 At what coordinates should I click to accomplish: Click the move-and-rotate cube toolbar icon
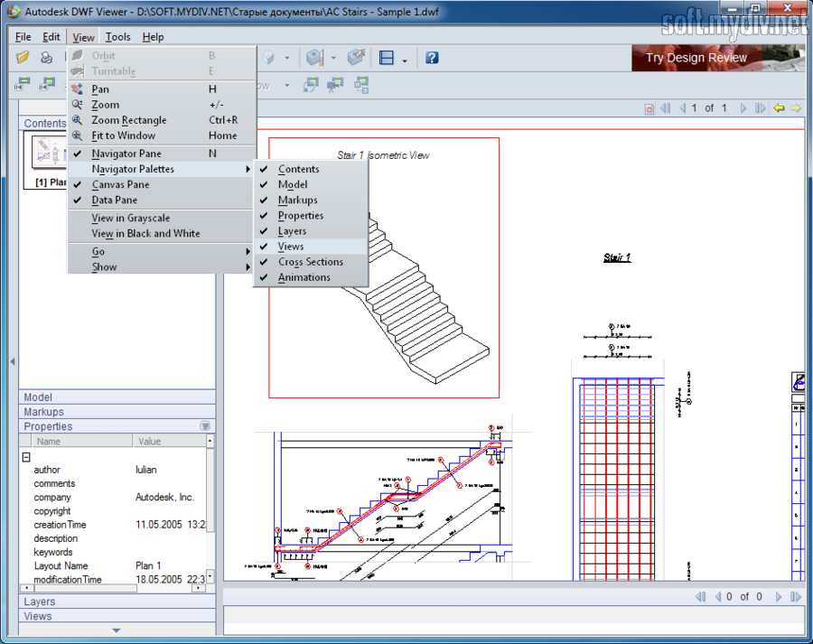[x=356, y=57]
